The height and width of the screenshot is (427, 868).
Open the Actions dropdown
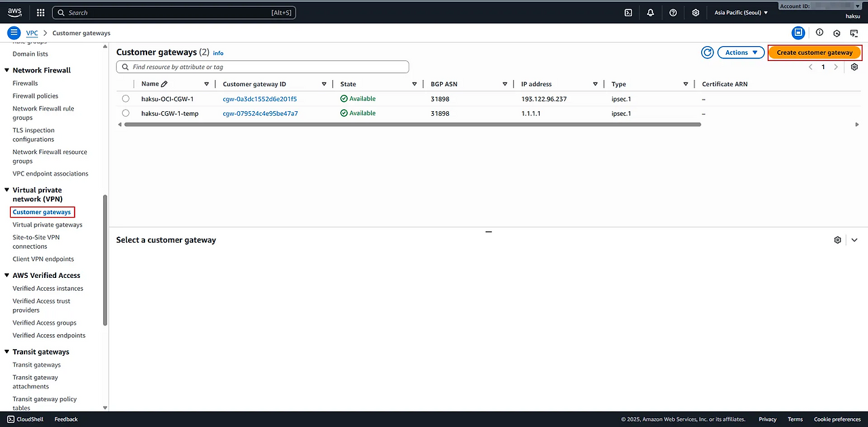tap(741, 52)
